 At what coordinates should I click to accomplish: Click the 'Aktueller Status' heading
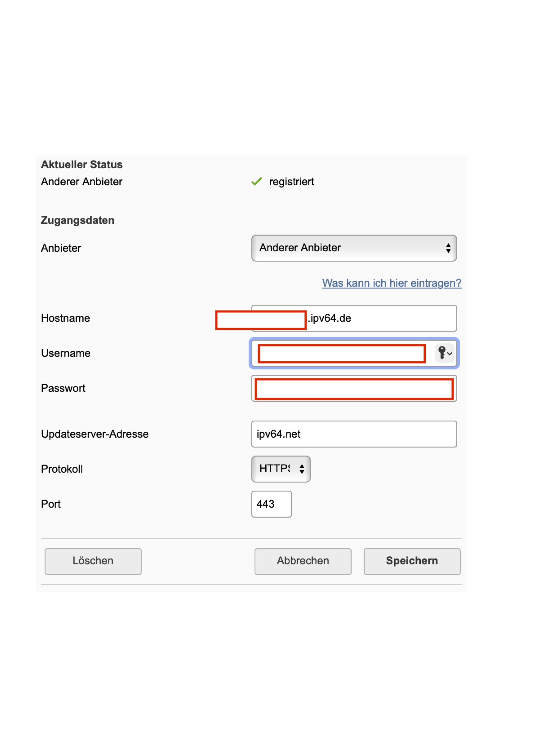click(x=82, y=164)
